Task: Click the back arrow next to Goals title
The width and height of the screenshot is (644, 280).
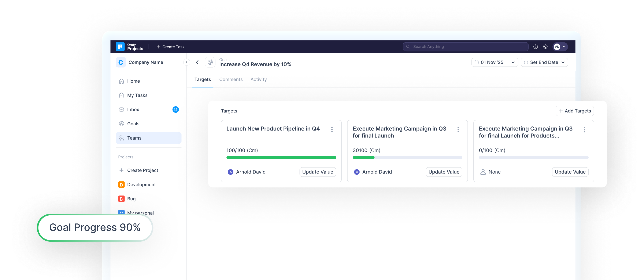Action: click(197, 62)
